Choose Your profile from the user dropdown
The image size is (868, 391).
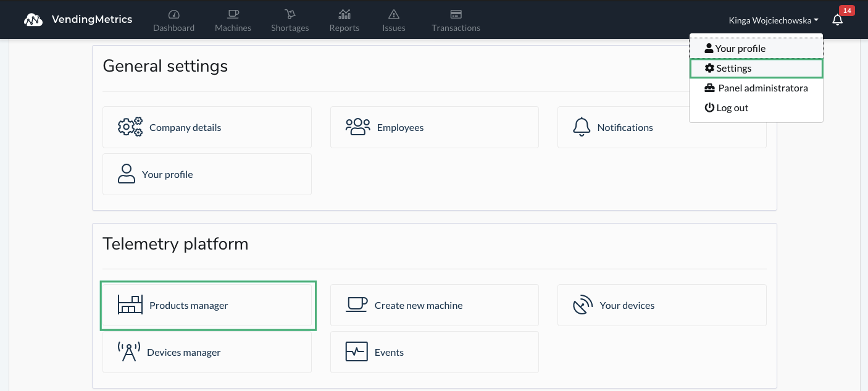point(756,48)
